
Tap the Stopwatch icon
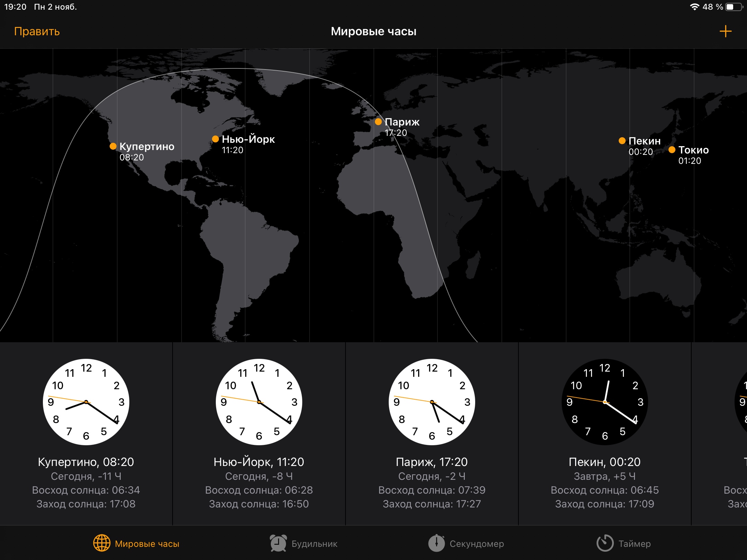[x=436, y=543]
